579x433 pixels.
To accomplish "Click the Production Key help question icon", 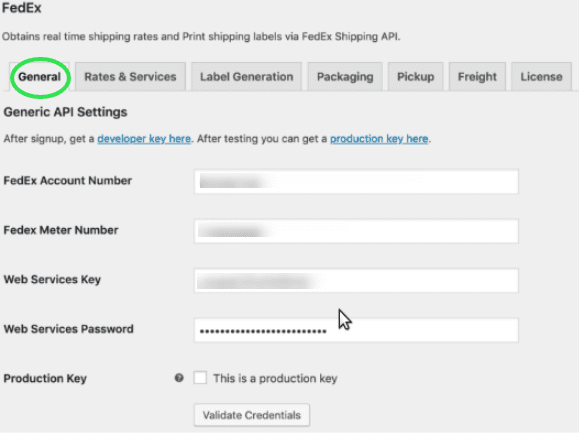I will pyautogui.click(x=179, y=378).
